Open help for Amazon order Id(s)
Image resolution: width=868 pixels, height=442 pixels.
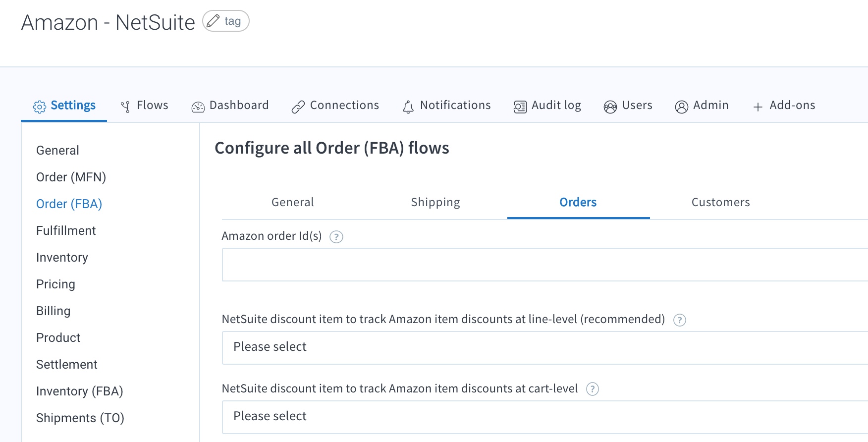click(336, 237)
